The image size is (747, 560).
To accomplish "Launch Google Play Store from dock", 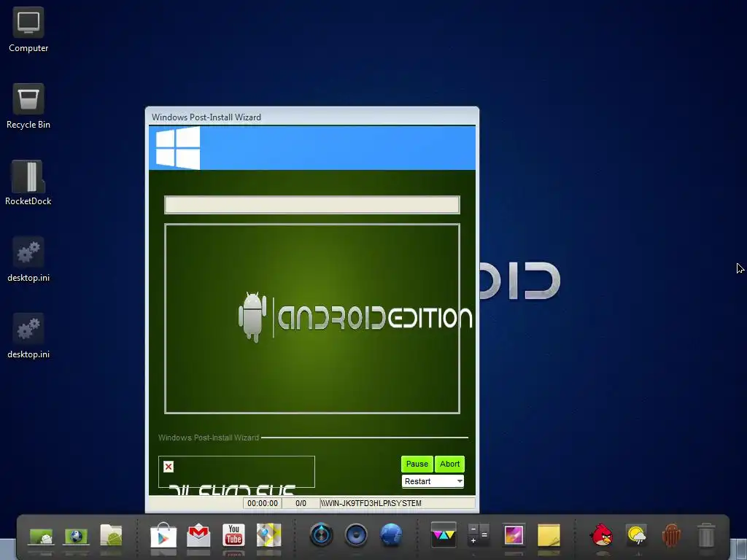I will 163,535.
